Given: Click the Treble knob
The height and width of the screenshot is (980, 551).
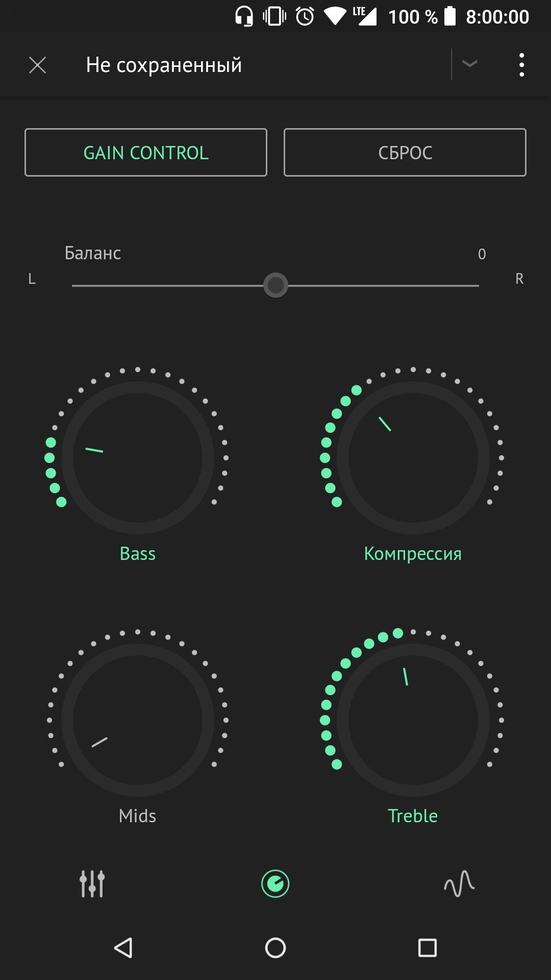Looking at the screenshot, I should point(413,720).
